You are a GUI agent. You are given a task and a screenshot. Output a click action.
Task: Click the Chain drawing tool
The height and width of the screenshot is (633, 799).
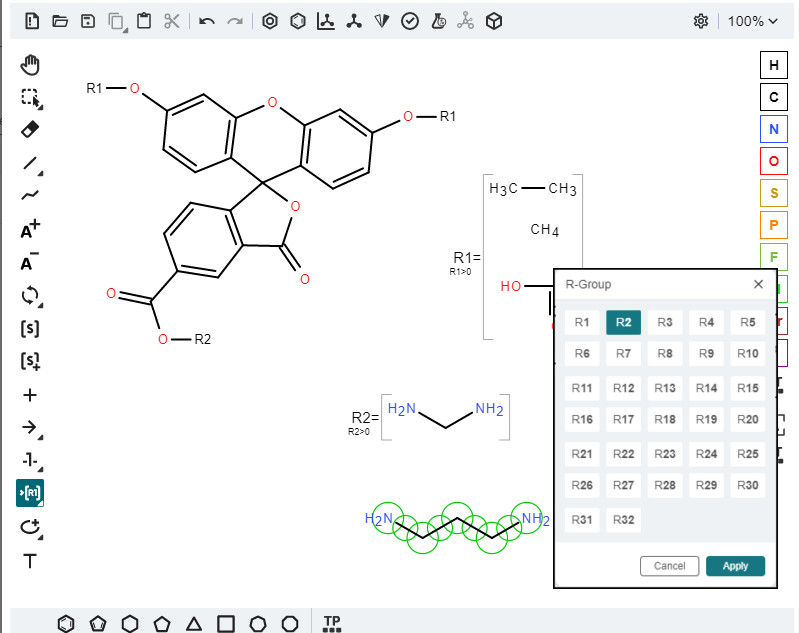(30, 196)
